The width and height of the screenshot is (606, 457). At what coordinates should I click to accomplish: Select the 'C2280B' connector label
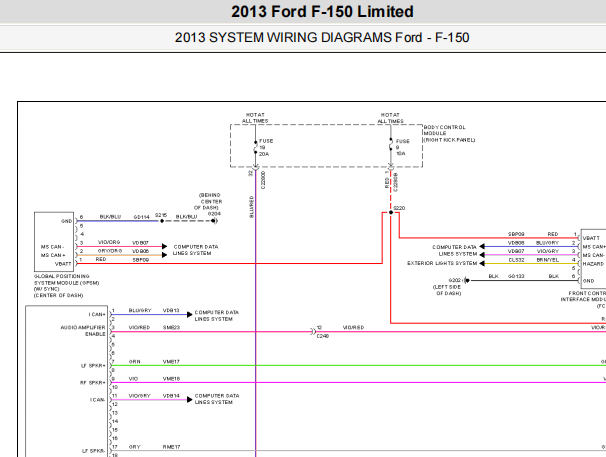click(395, 182)
